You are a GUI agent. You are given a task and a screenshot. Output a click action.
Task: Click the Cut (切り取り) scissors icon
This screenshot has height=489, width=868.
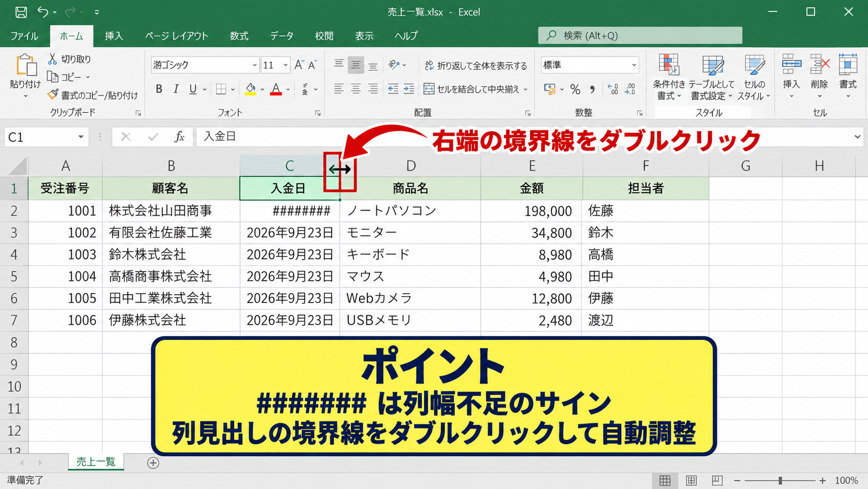[52, 59]
